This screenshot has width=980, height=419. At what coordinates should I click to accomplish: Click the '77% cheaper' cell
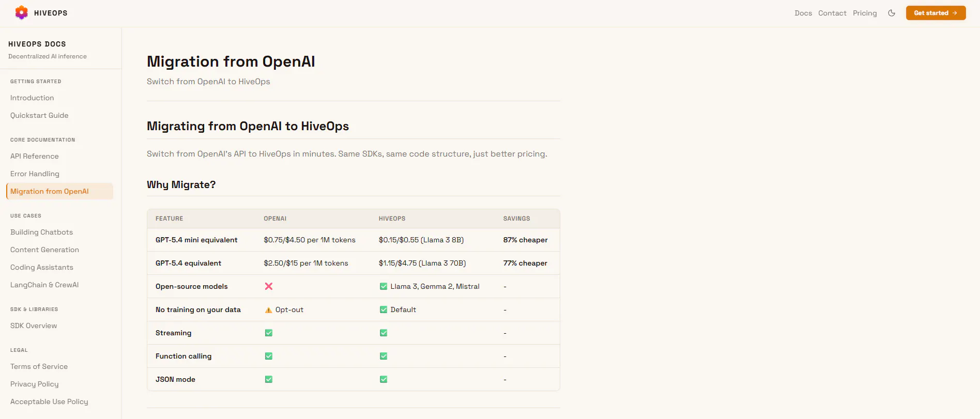525,263
